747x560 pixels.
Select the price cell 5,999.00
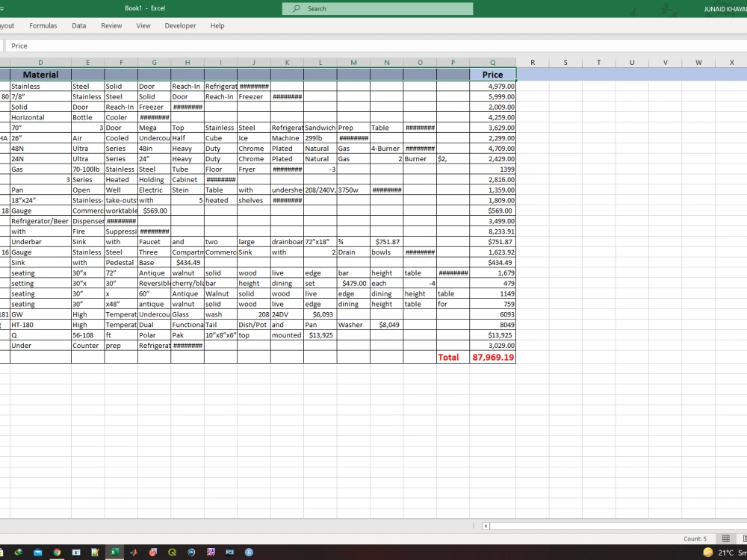point(492,96)
